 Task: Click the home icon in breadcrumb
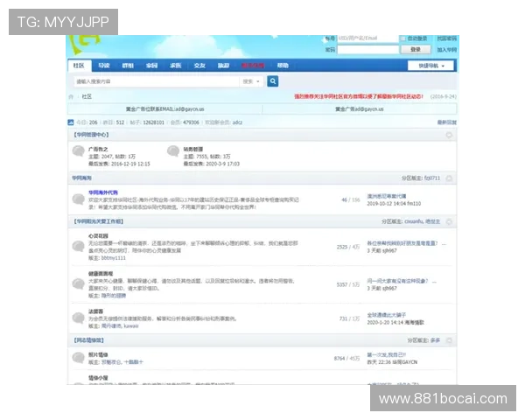click(71, 97)
